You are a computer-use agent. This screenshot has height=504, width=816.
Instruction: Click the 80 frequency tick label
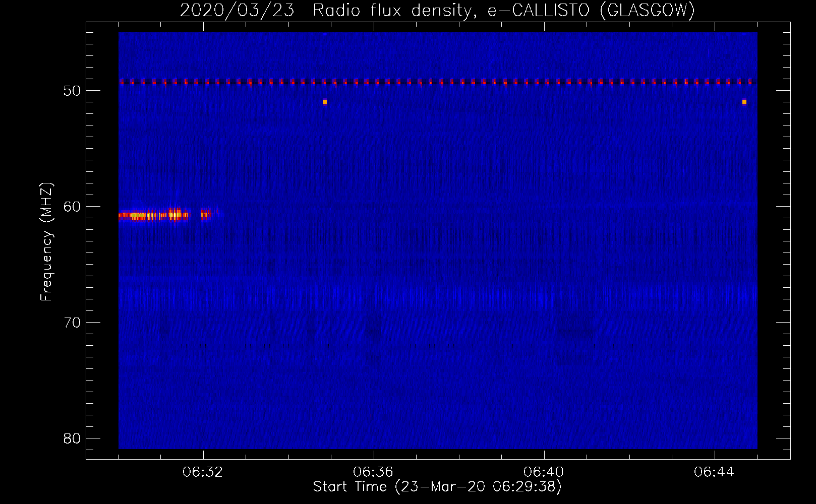(73, 438)
